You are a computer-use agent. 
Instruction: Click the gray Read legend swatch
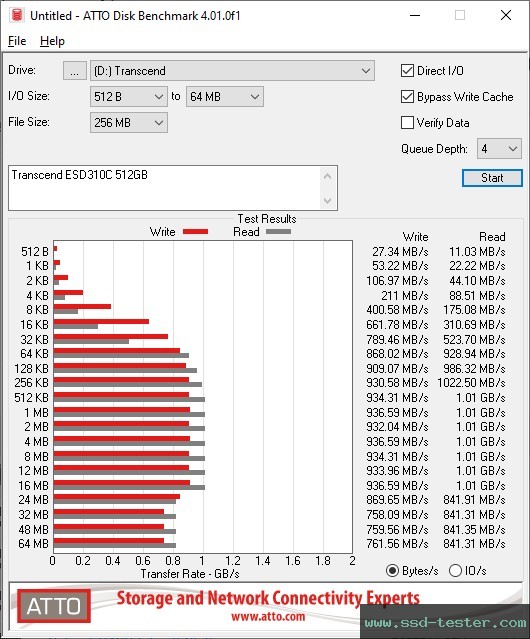pos(278,232)
